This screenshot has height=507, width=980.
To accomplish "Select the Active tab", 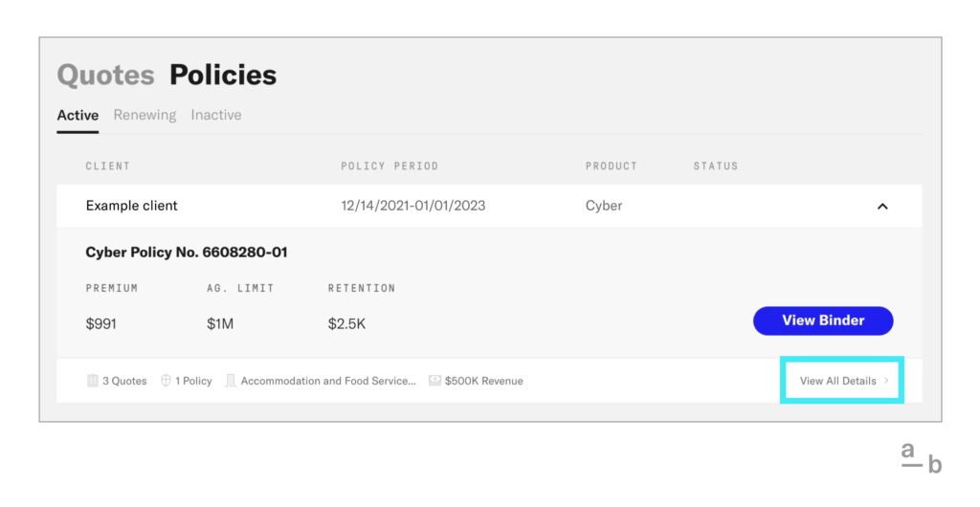I will pyautogui.click(x=78, y=115).
